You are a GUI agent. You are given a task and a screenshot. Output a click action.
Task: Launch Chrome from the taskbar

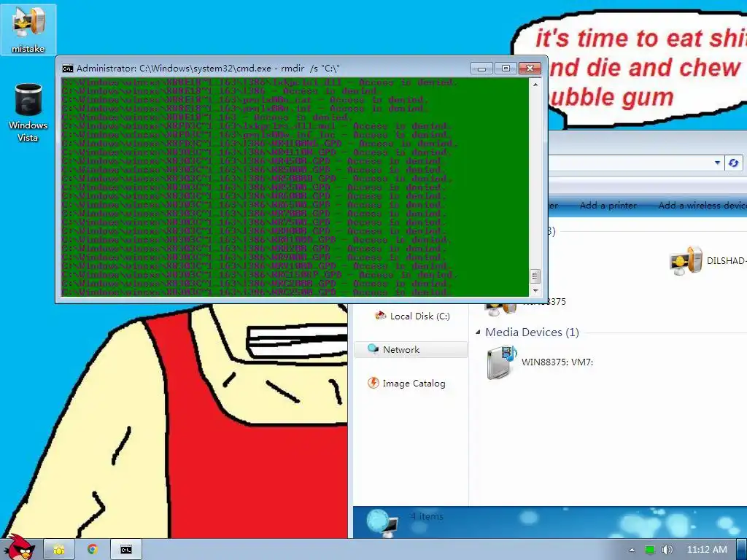tap(93, 550)
